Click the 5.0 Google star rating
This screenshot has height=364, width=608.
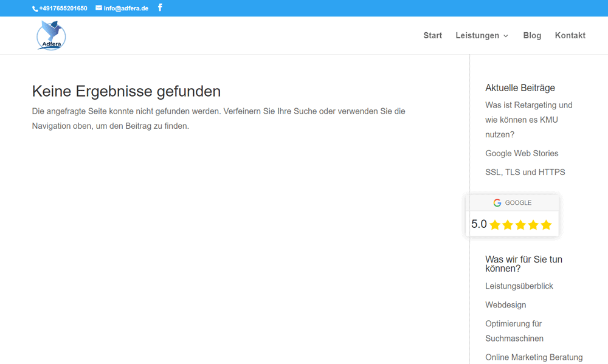point(520,225)
